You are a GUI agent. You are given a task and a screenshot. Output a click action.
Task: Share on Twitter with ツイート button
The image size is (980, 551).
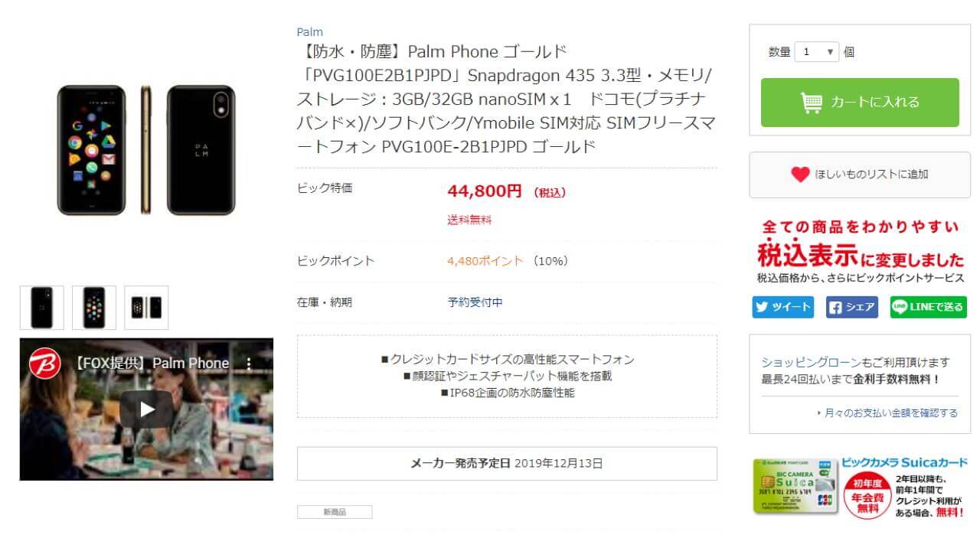click(782, 307)
